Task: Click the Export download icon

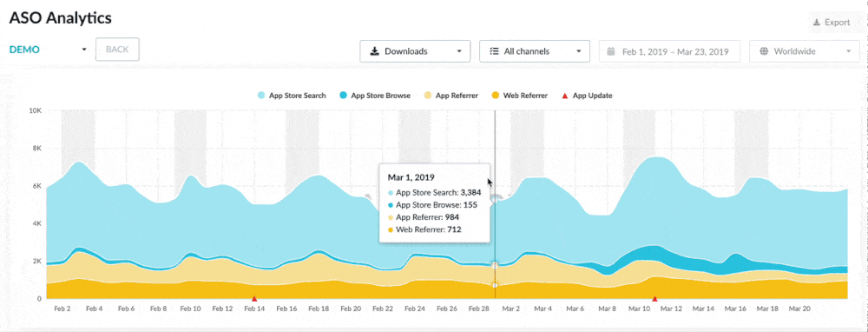Action: point(816,23)
